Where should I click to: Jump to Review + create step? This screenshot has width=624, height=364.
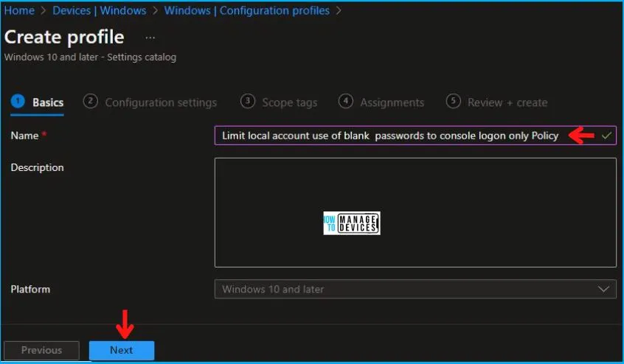(x=496, y=102)
